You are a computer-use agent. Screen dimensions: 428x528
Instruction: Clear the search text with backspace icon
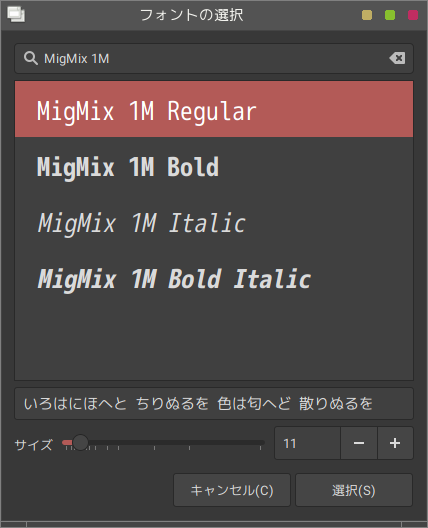click(397, 58)
